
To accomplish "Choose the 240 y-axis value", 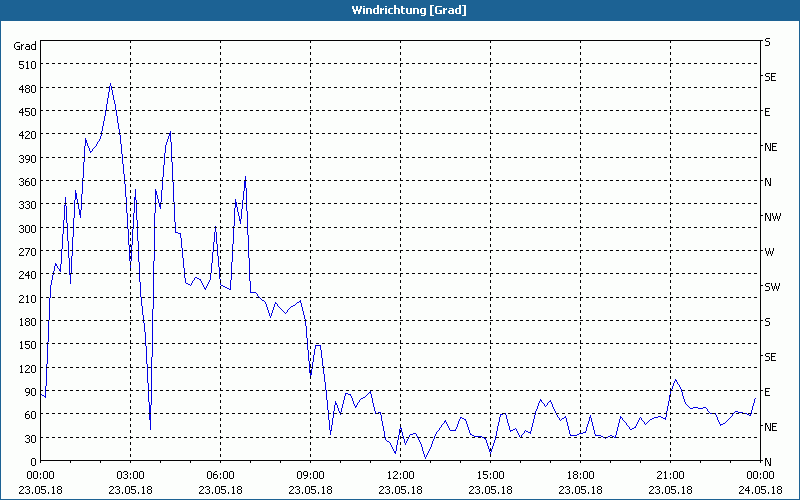I will pyautogui.click(x=27, y=275).
